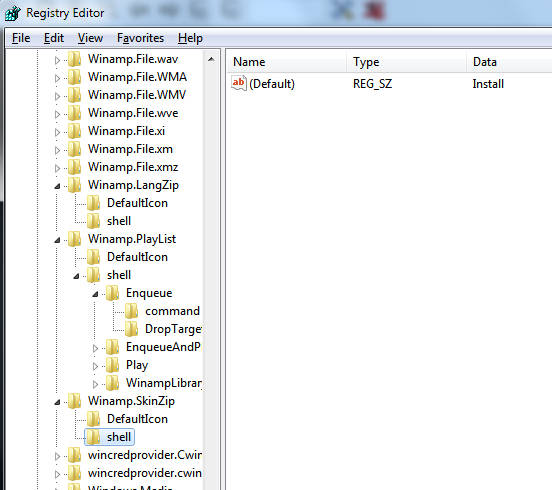The width and height of the screenshot is (552, 490).
Task: Select the Enqueue key label
Action: coord(149,293)
